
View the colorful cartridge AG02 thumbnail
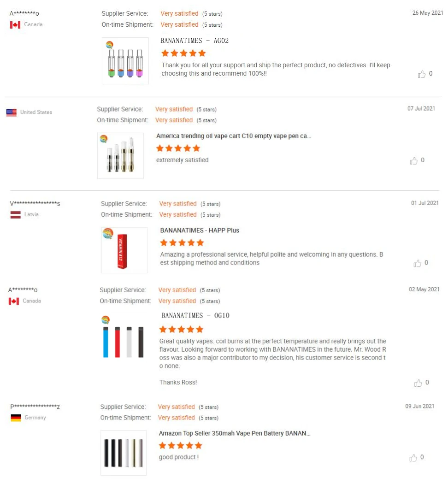[125, 61]
